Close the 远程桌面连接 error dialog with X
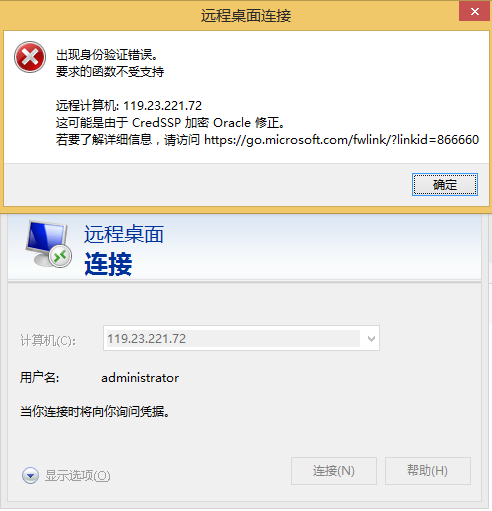This screenshot has height=511, width=492. tap(475, 12)
